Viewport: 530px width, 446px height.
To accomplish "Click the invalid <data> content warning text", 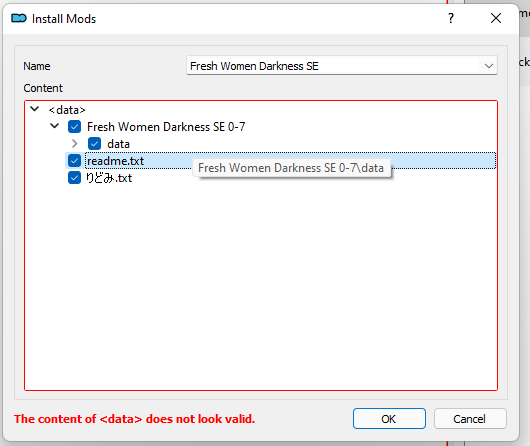I will click(134, 419).
